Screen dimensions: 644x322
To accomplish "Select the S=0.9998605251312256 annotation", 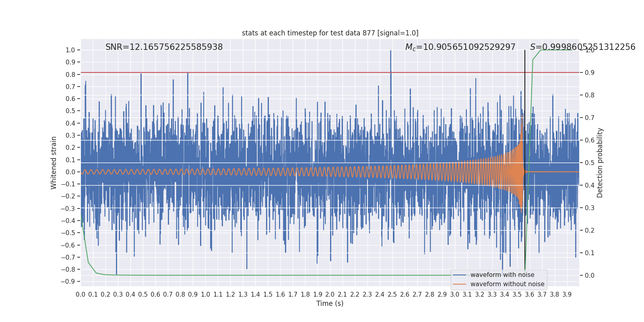I will pyautogui.click(x=582, y=47).
